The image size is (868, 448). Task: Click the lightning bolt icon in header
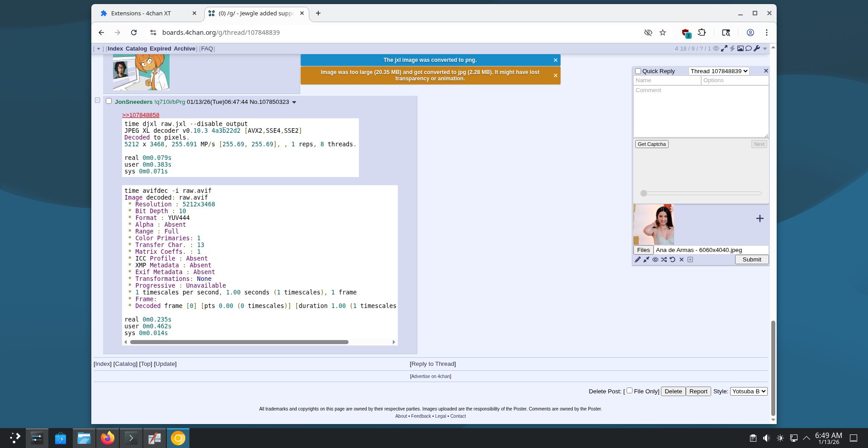(732, 48)
